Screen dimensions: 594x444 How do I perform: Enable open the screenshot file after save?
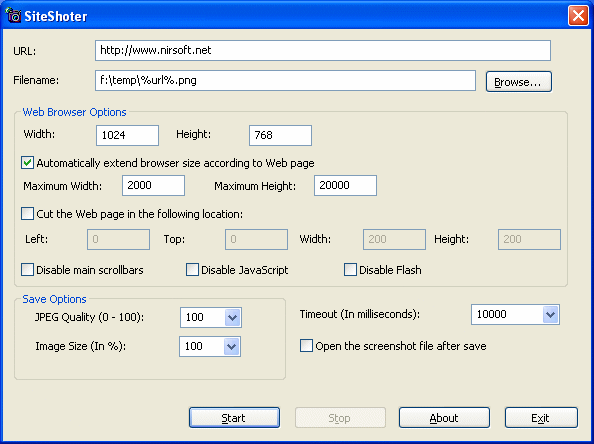(x=306, y=346)
